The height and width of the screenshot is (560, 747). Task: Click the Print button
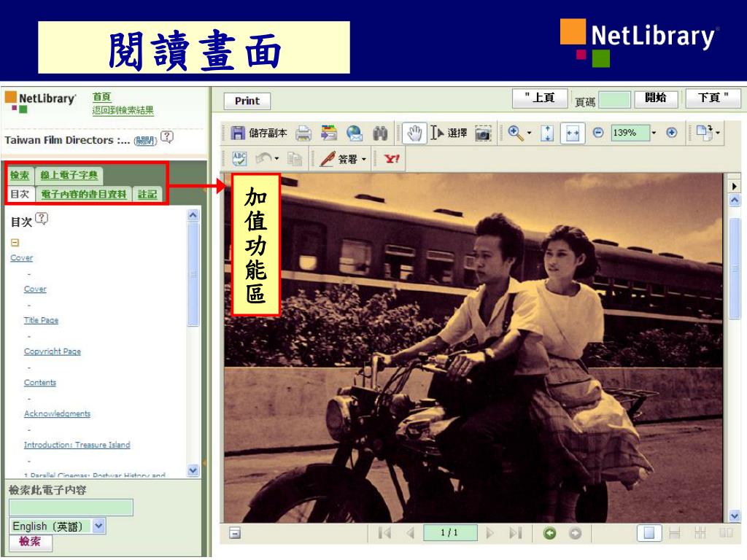[247, 101]
